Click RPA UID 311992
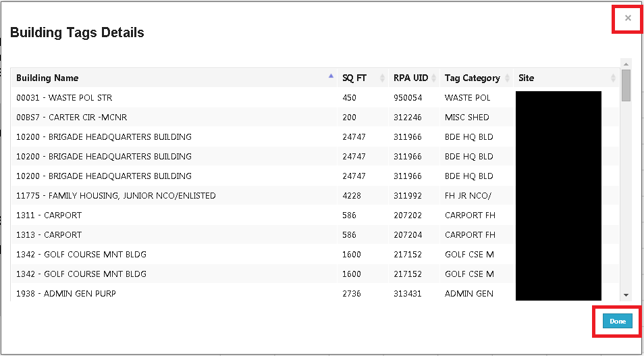Screen dimensions: 644x356 point(408,196)
